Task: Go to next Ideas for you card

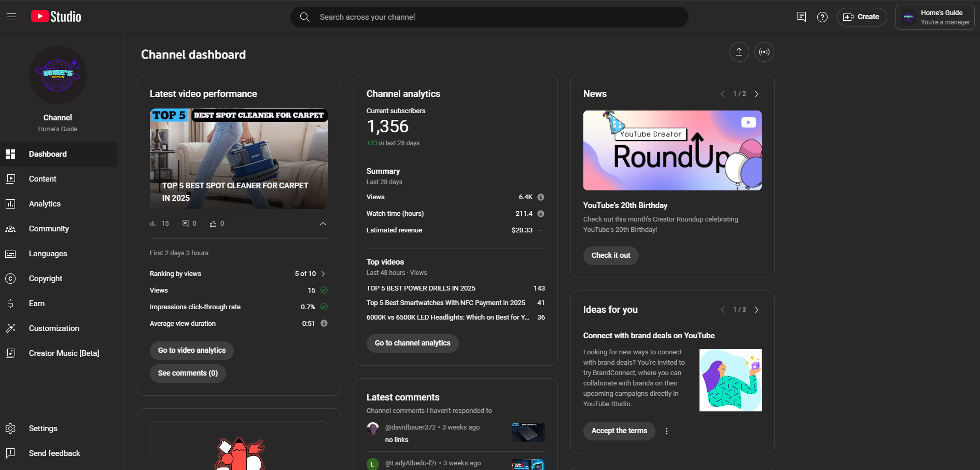Action: 757,310
